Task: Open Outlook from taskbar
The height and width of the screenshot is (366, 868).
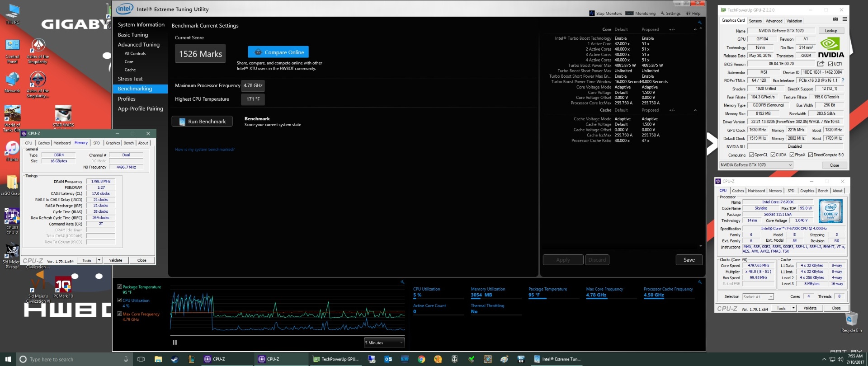Action: tap(388, 359)
